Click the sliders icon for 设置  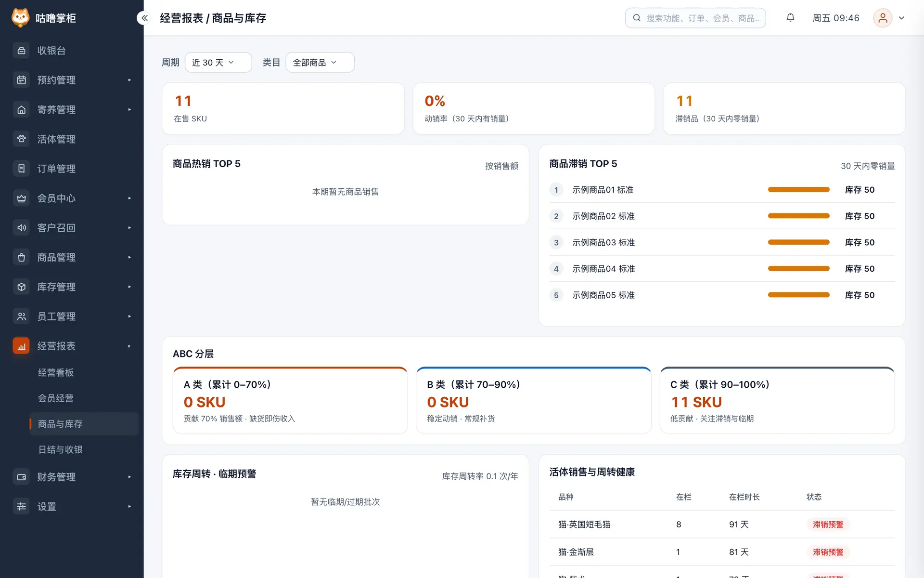(21, 506)
